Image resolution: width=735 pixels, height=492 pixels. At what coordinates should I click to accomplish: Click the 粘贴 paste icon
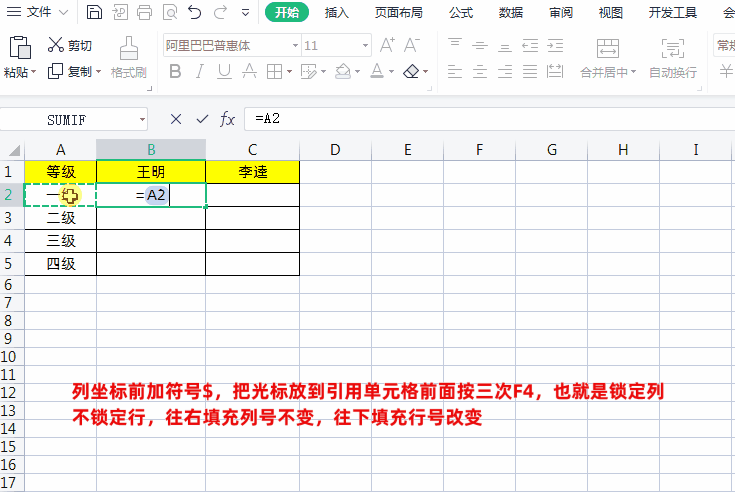(20, 47)
